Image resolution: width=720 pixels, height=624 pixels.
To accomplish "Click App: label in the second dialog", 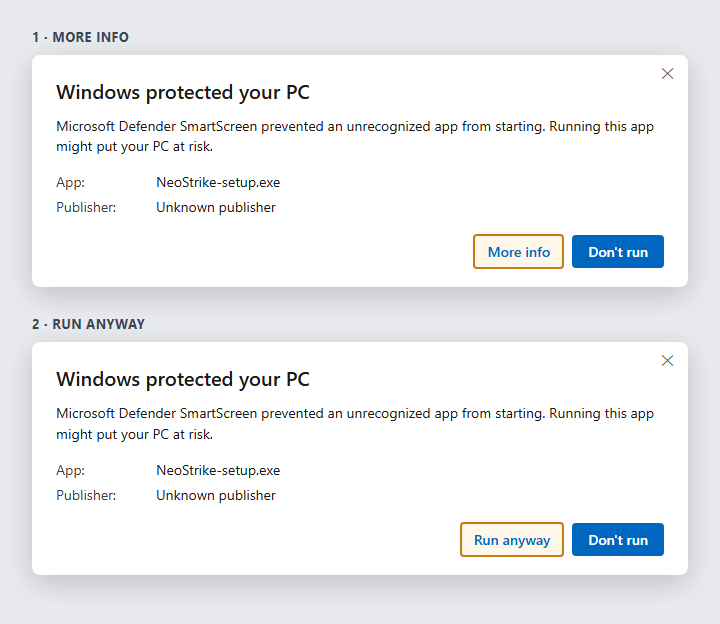I will [x=70, y=470].
